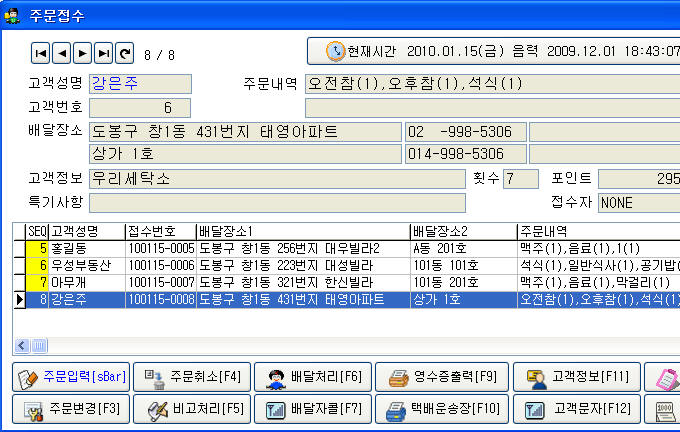Image resolution: width=680 pixels, height=432 pixels.
Task: Click the 주문내역 field with 오전참(1)
Action: (493, 84)
